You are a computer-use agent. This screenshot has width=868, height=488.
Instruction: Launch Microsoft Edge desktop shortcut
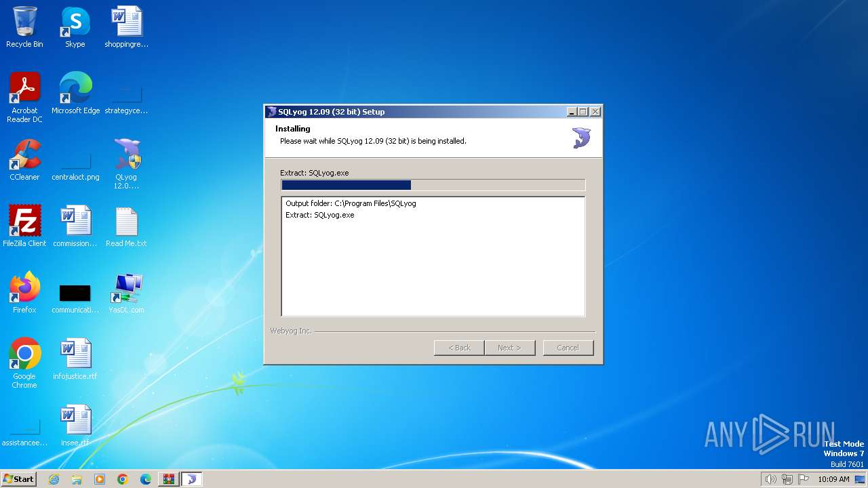point(75,94)
